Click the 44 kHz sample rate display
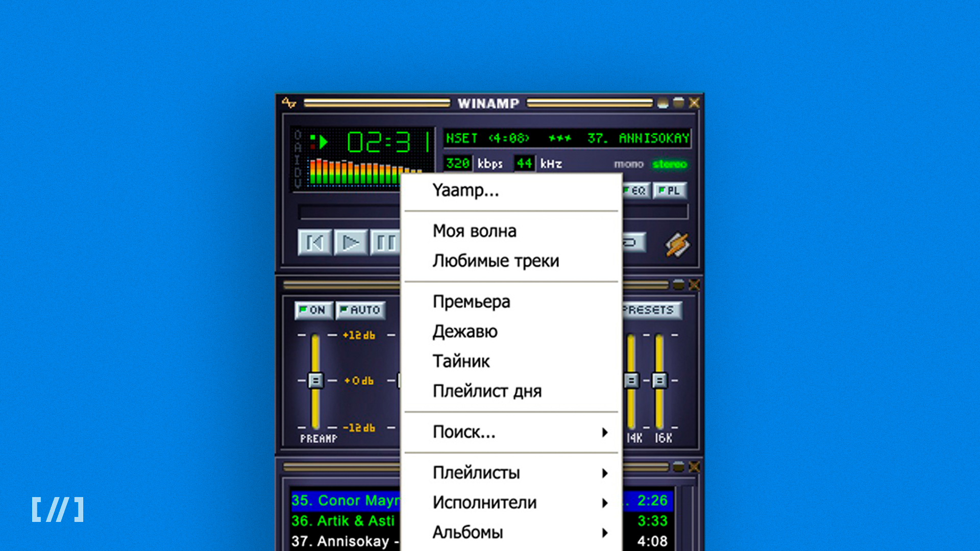This screenshot has height=551, width=980. (x=524, y=164)
